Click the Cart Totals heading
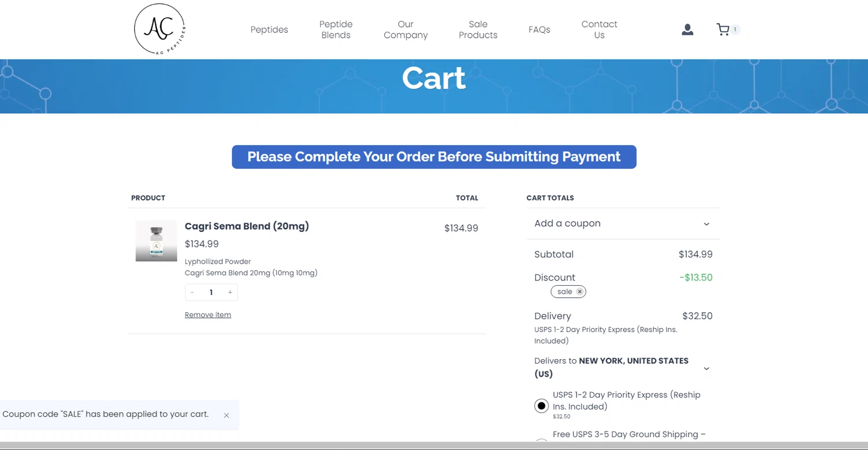868x450 pixels. [550, 198]
